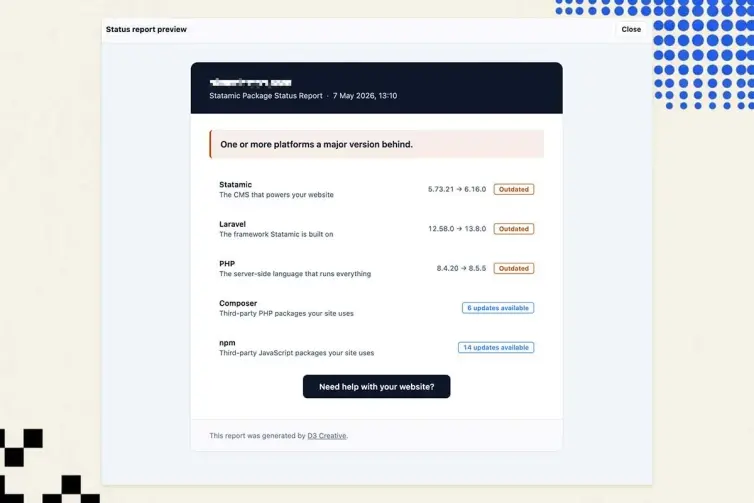Click the Statamic version text '5.73.21 → 6.16.0'
The width and height of the screenshot is (754, 503).
click(x=457, y=189)
